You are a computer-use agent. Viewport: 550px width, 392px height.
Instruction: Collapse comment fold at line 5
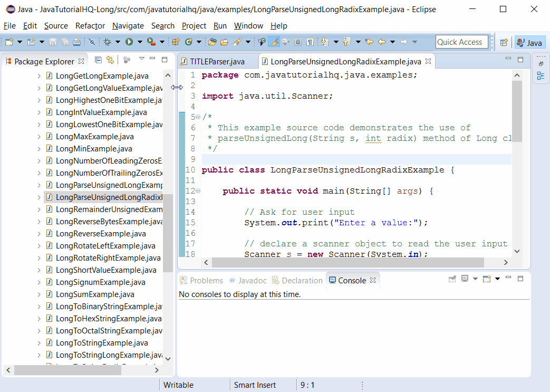(x=198, y=117)
